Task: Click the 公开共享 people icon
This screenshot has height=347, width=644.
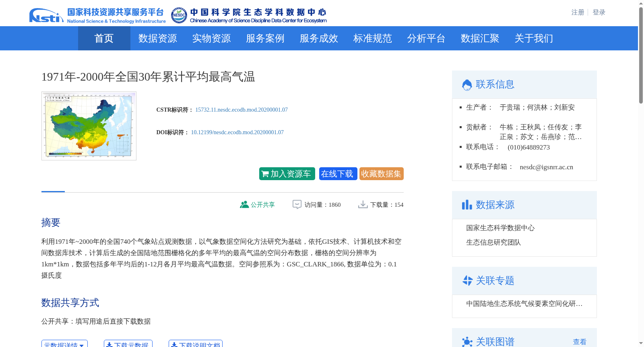Action: (244, 204)
